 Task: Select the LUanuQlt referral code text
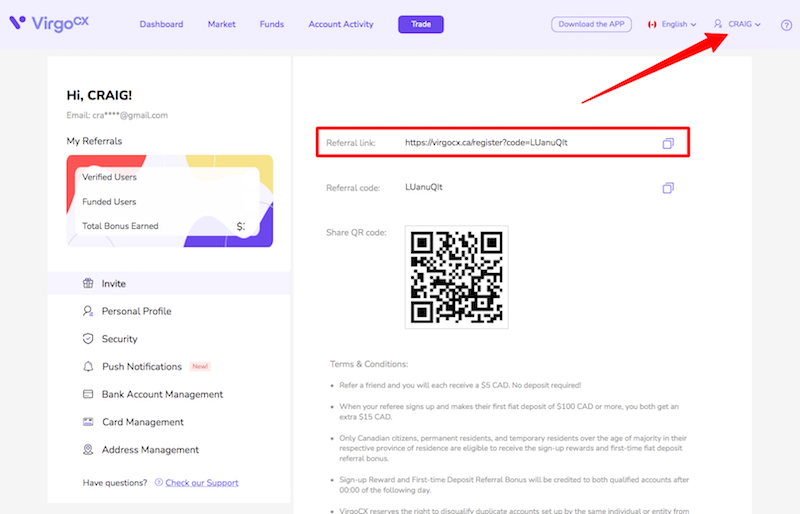click(x=423, y=187)
